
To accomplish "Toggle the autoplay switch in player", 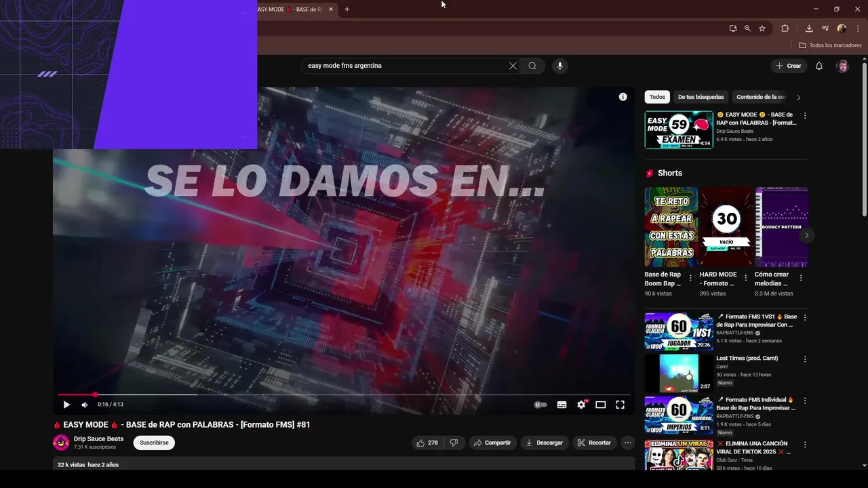I will (x=540, y=405).
